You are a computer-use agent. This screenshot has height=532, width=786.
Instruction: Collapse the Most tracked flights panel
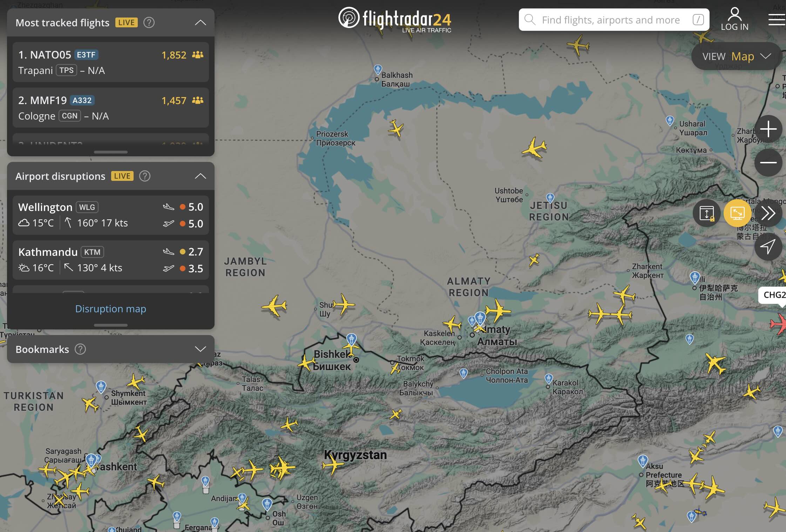(x=200, y=22)
